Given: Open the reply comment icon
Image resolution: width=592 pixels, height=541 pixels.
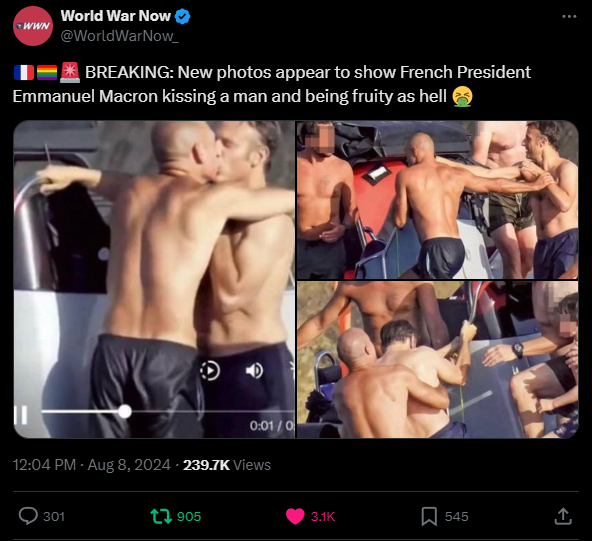Looking at the screenshot, I should (x=28, y=516).
